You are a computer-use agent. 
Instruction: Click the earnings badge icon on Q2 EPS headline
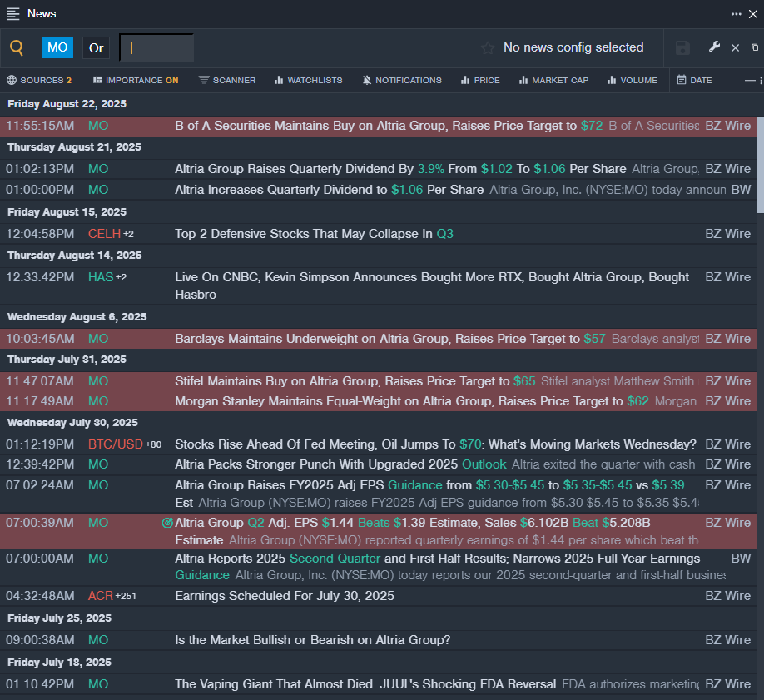[167, 523]
